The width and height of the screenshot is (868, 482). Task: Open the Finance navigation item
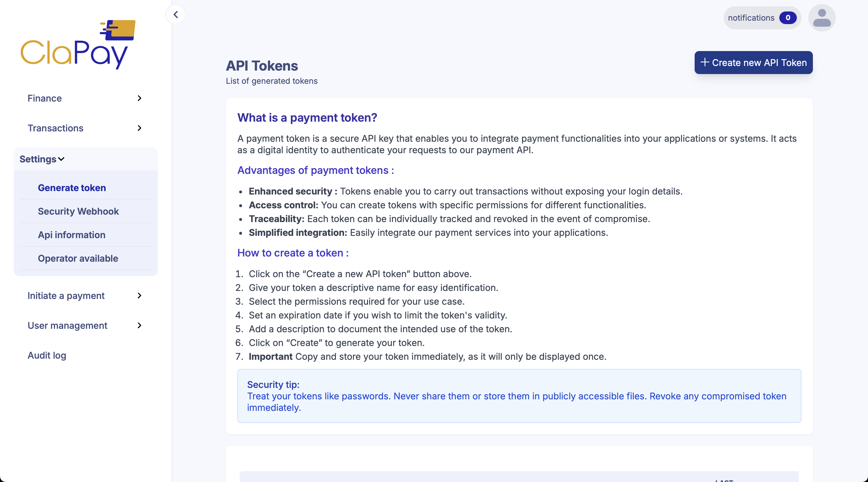point(44,98)
